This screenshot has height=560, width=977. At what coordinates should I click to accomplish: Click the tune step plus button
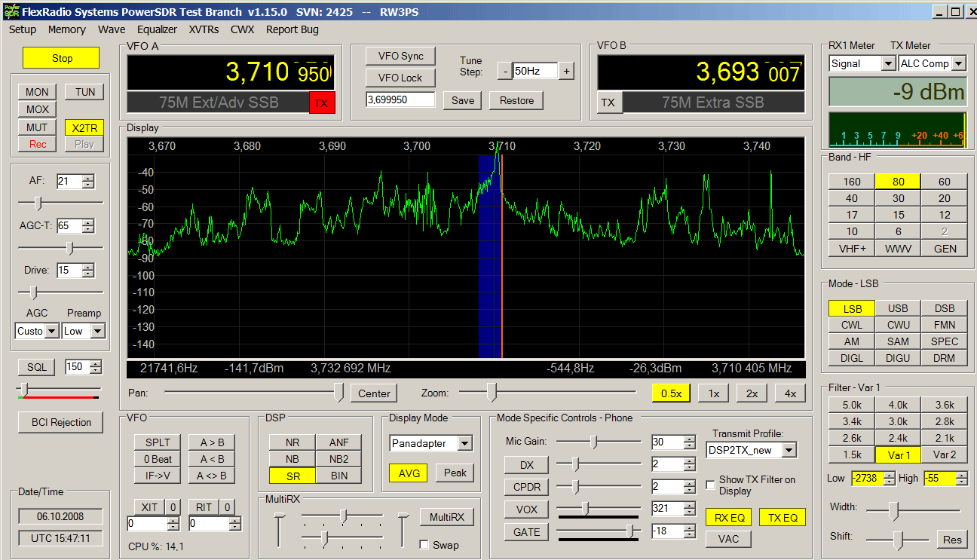[566, 72]
